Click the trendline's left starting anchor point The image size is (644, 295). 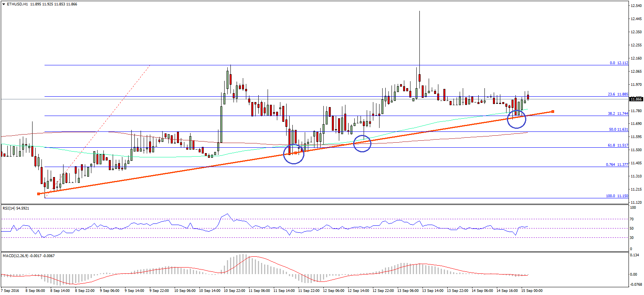click(38, 194)
